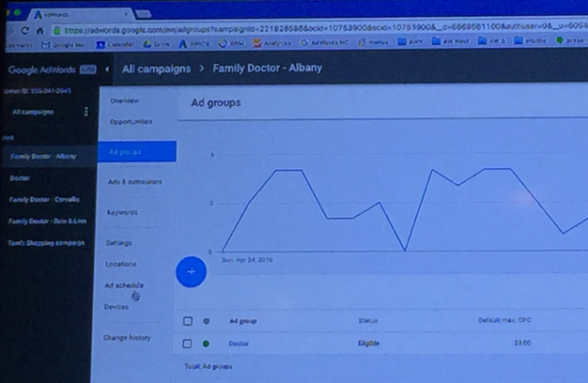Open the Locations page
The width and height of the screenshot is (588, 383).
121,264
